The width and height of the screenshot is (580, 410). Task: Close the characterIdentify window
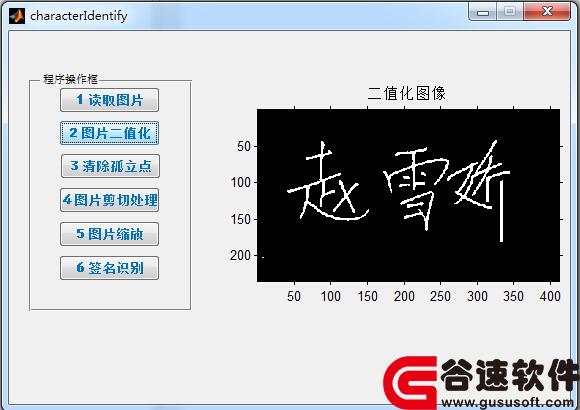[547, 12]
